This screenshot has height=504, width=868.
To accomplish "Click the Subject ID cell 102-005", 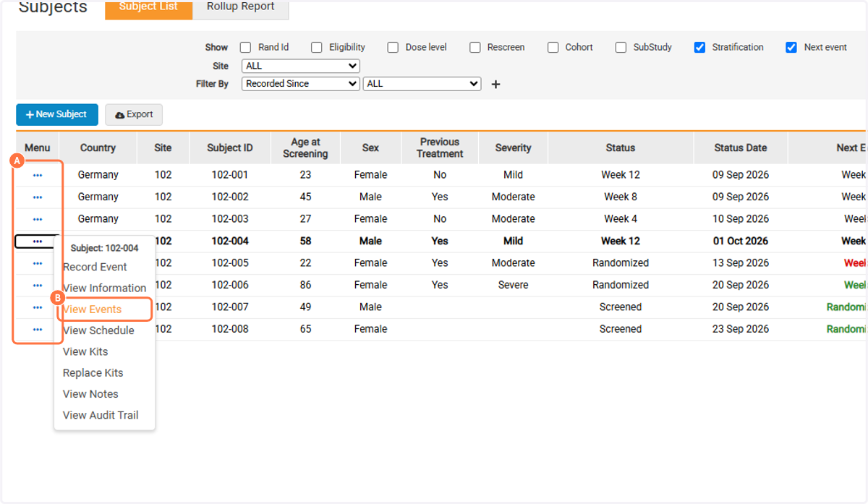I will coord(230,263).
